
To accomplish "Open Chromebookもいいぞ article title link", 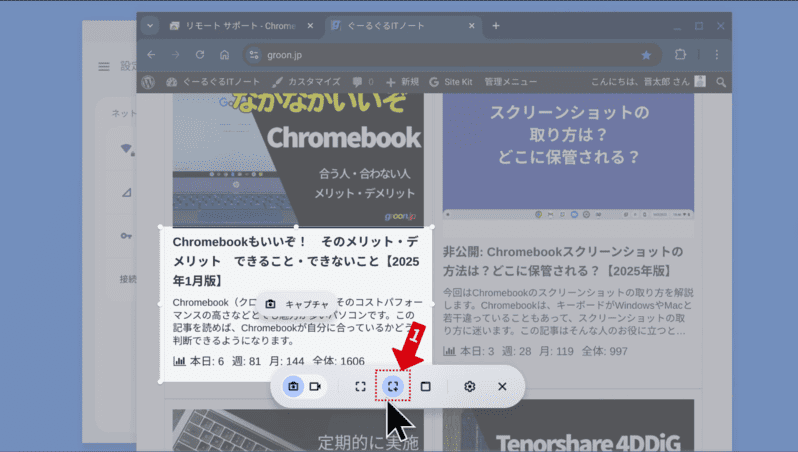I will click(x=296, y=261).
